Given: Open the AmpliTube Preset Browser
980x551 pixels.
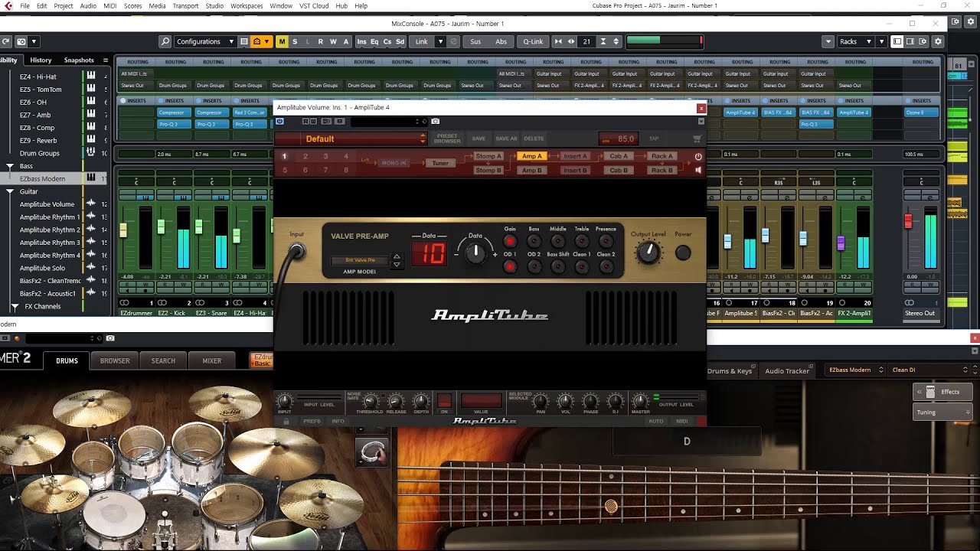Looking at the screenshot, I should [447, 139].
